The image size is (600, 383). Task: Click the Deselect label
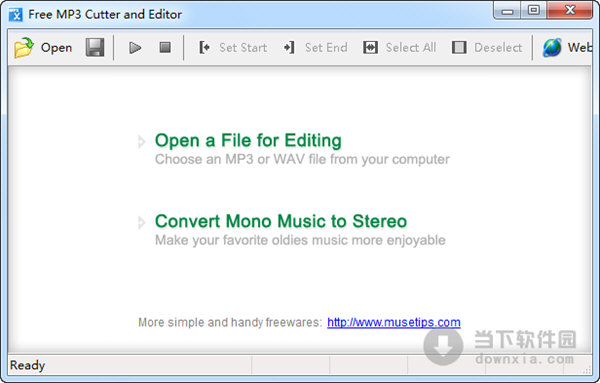(498, 48)
